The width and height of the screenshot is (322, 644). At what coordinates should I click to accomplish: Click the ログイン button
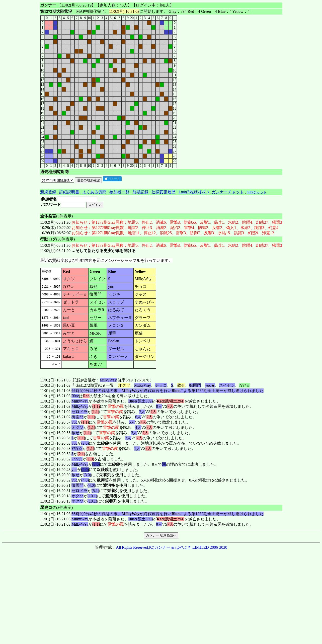click(95, 205)
